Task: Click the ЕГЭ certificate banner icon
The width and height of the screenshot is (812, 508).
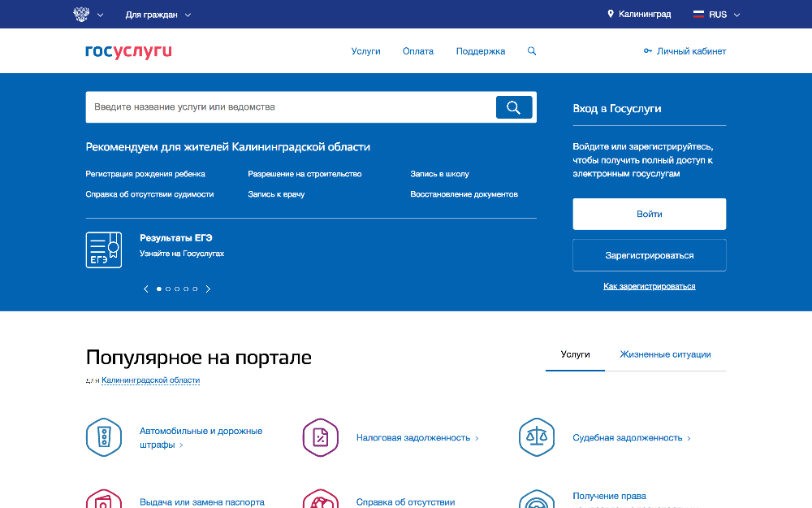Action: (x=104, y=250)
